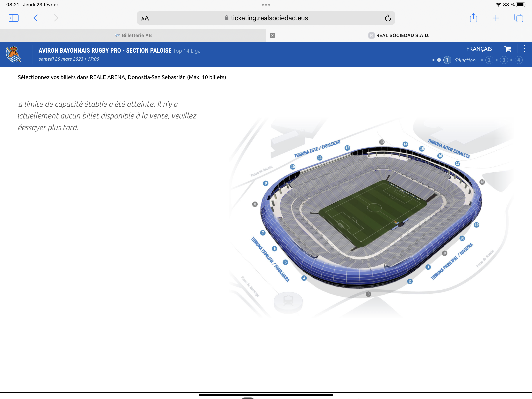Choose gate 19 marker on map

(476, 225)
